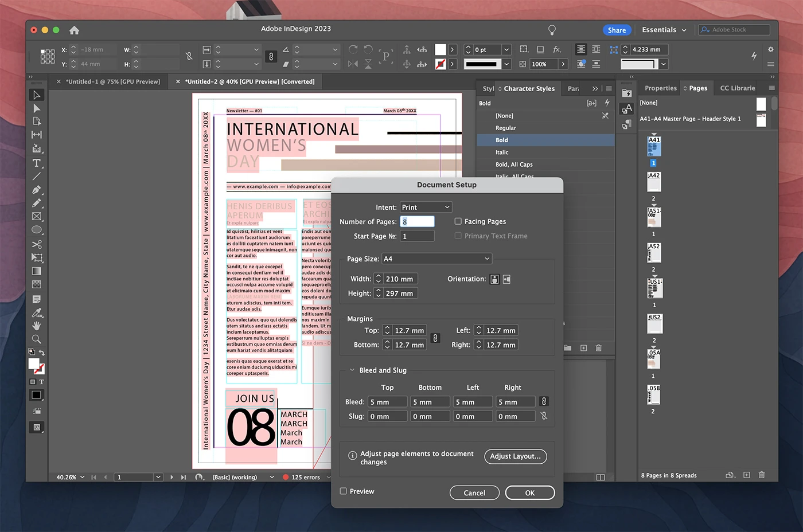The width and height of the screenshot is (803, 532).
Task: Collapse the Bleed and Slug section
Action: tap(352, 370)
